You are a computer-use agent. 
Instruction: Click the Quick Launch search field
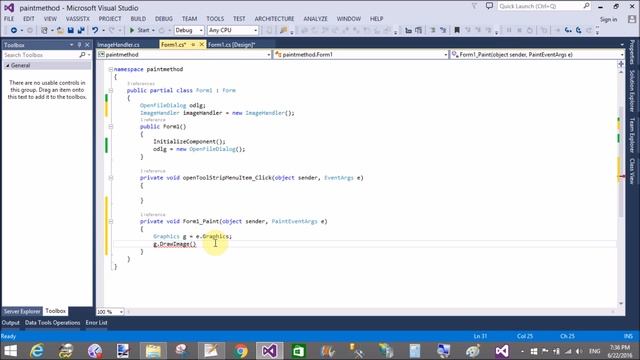click(x=544, y=6)
